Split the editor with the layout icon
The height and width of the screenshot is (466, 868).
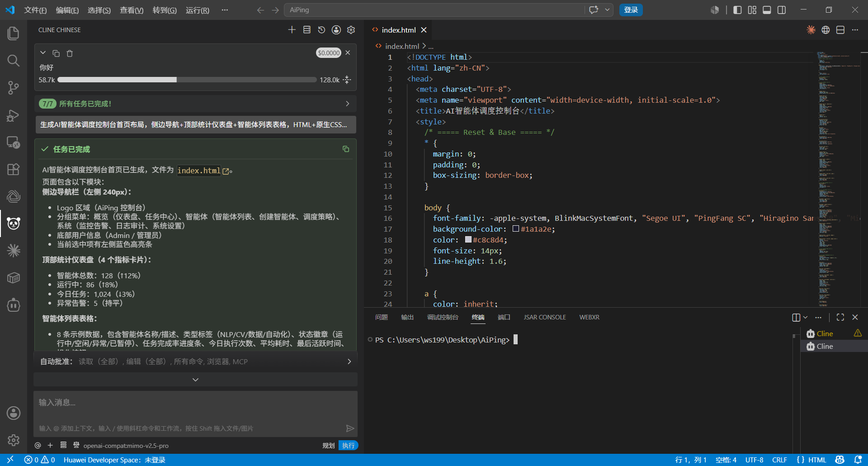pyautogui.click(x=840, y=30)
